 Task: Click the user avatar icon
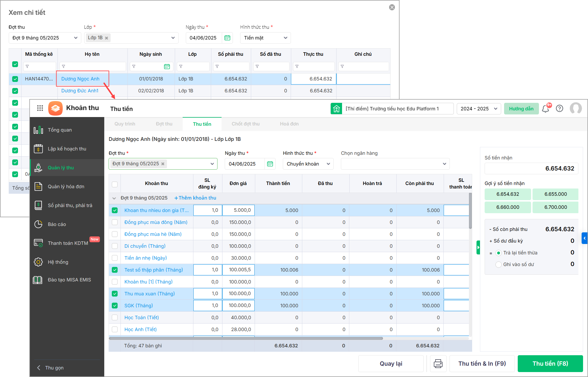pos(576,109)
